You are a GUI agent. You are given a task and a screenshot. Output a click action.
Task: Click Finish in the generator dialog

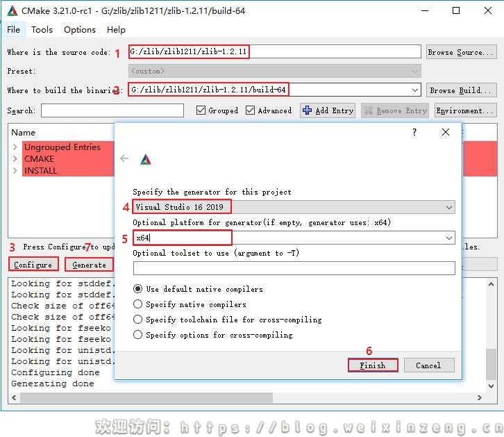(373, 365)
